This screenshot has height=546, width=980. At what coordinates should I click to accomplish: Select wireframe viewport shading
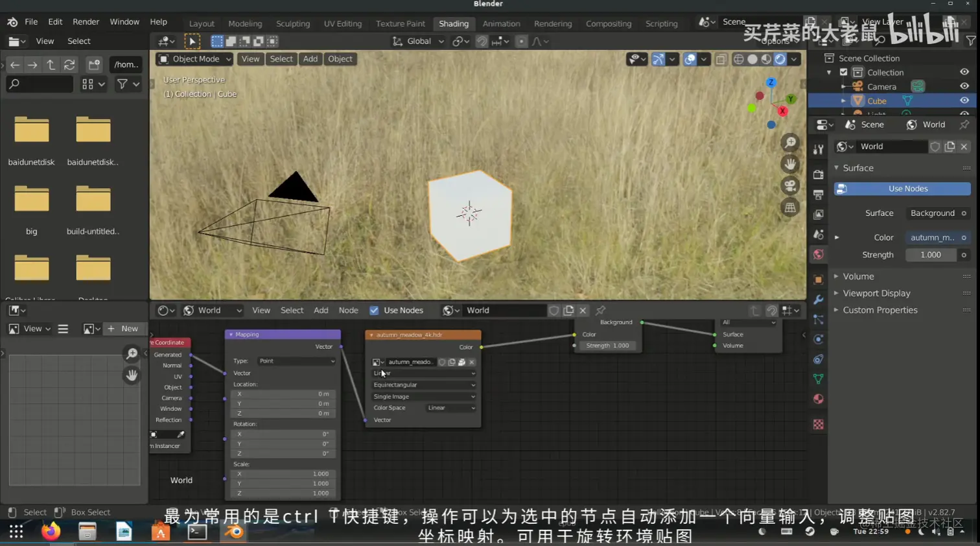(x=739, y=59)
